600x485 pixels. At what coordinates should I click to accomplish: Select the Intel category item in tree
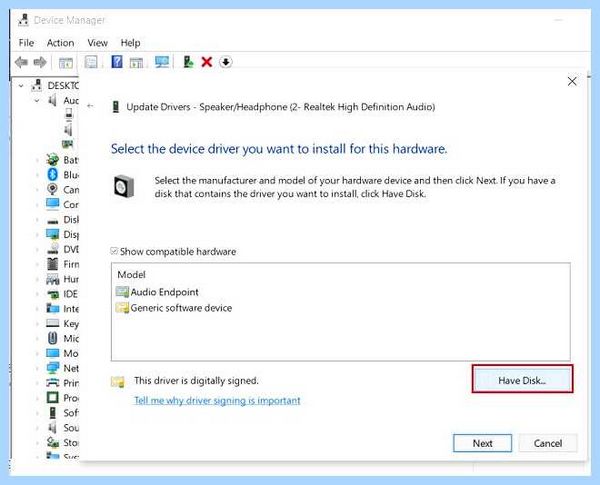[x=62, y=308]
